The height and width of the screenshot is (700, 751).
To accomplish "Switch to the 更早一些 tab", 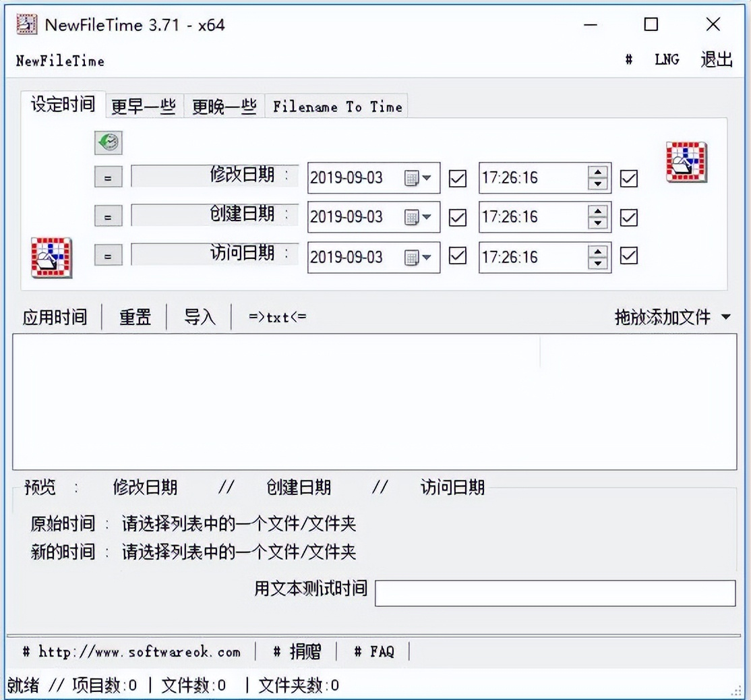I will tap(144, 106).
